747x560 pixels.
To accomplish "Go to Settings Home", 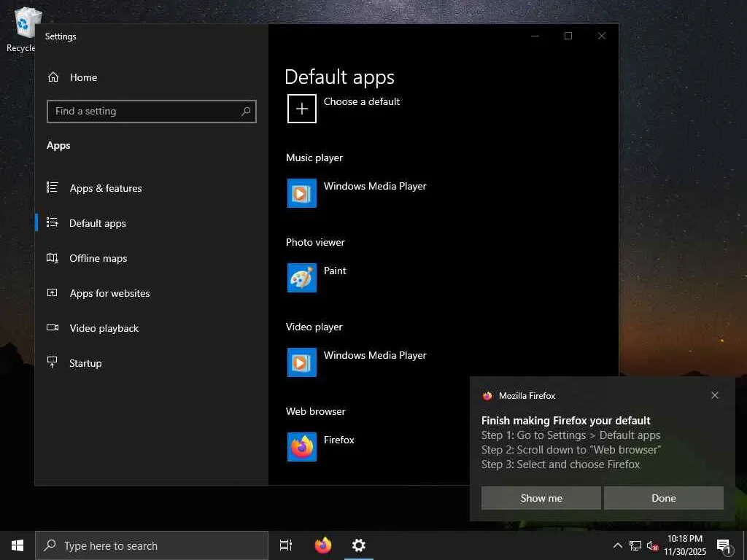I will (83, 77).
